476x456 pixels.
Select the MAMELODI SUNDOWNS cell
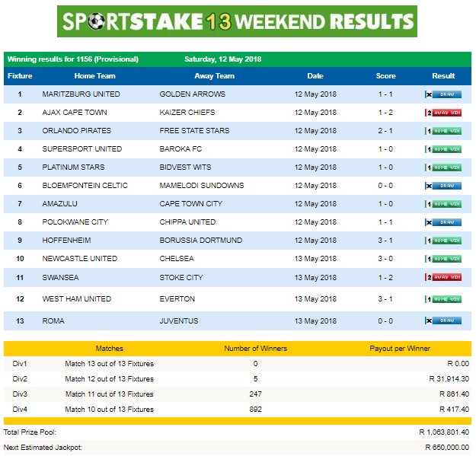[202, 186]
